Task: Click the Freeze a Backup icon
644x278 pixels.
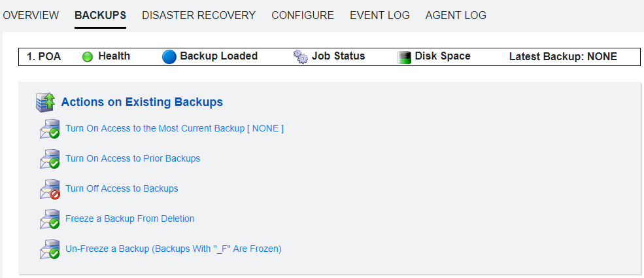Action: (50, 219)
